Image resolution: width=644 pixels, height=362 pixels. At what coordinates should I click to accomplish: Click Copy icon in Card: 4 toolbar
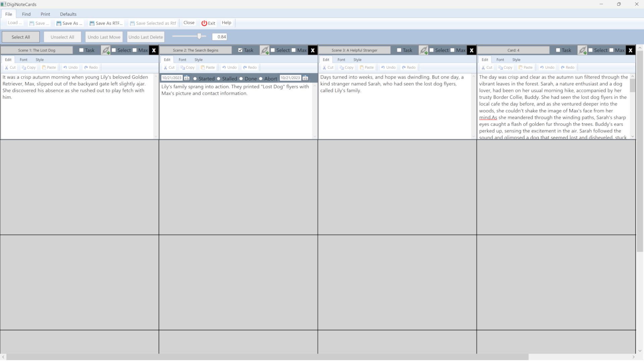click(500, 67)
